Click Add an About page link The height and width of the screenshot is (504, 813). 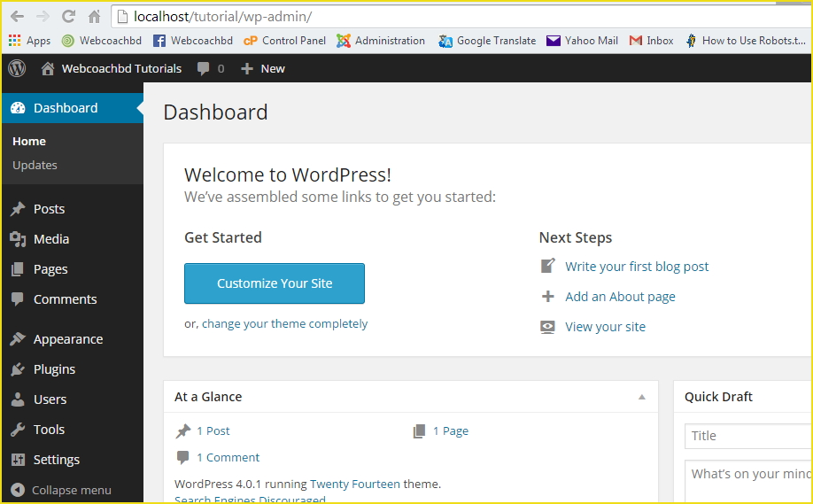pos(620,297)
